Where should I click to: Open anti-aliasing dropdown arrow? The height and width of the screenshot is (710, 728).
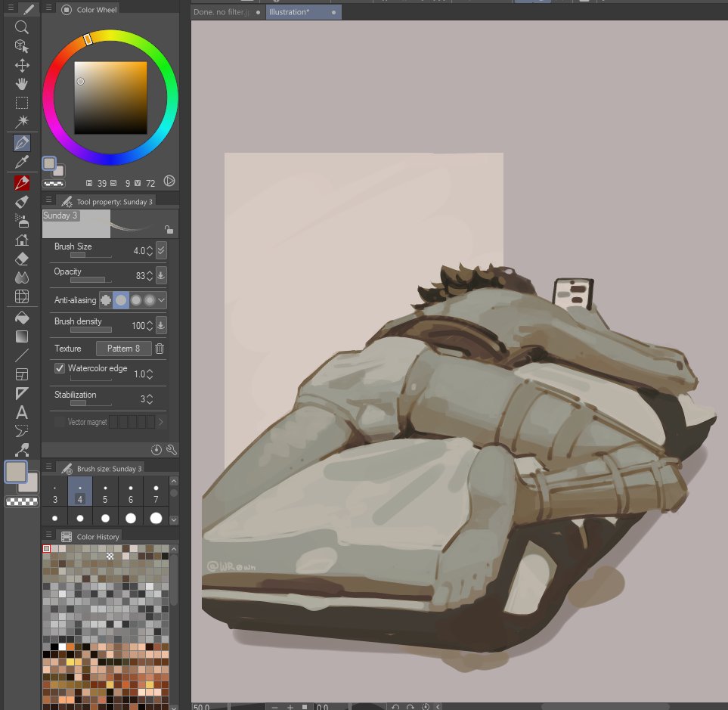(162, 300)
